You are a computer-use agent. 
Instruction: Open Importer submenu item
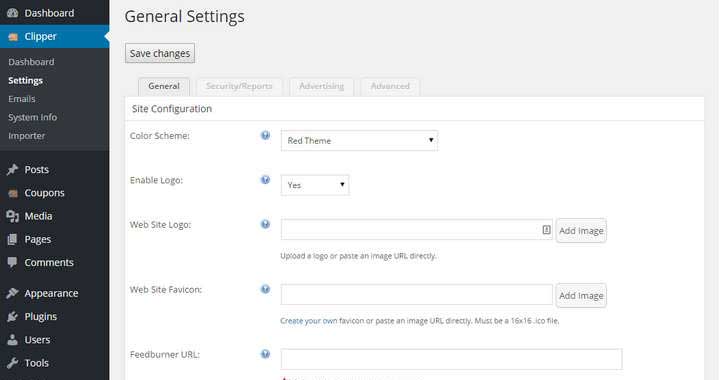point(27,136)
